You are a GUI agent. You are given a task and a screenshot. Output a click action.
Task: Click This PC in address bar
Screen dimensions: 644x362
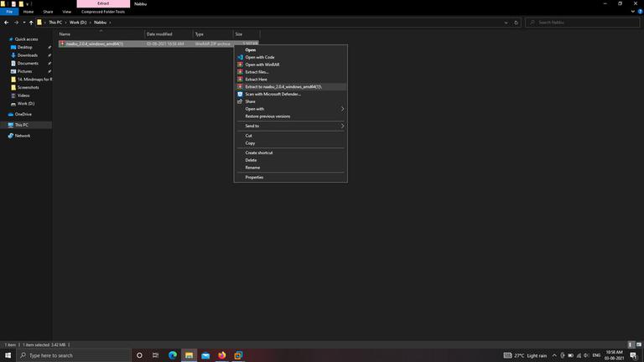pos(55,23)
